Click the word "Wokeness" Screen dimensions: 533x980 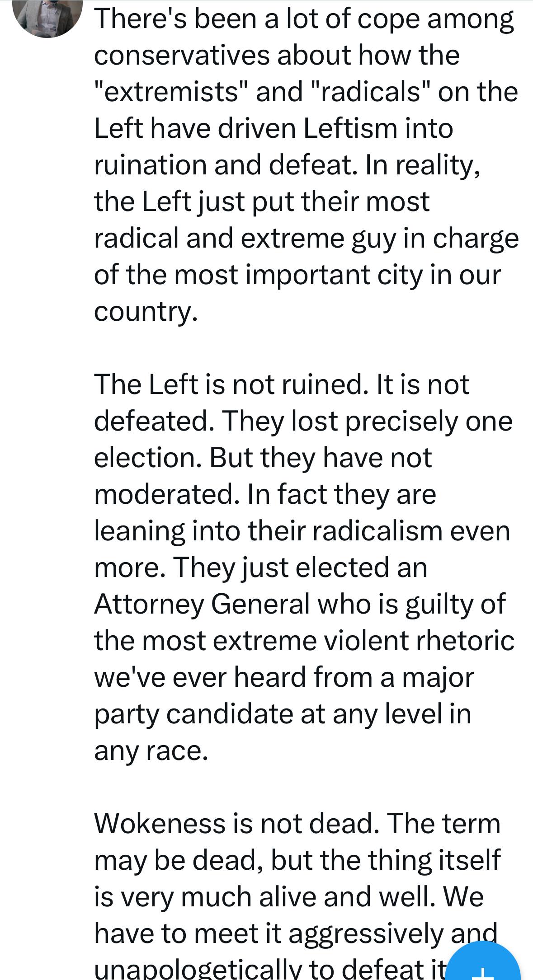pos(159,823)
